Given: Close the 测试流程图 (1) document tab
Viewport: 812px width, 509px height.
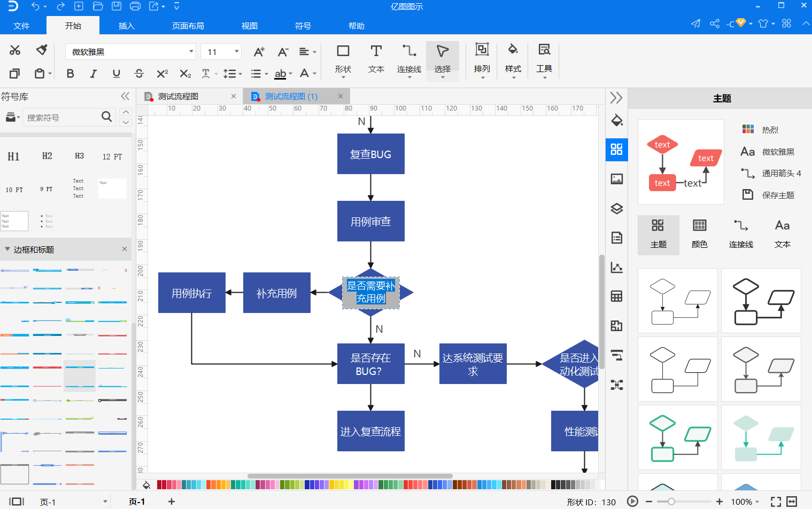Looking at the screenshot, I should (x=341, y=96).
